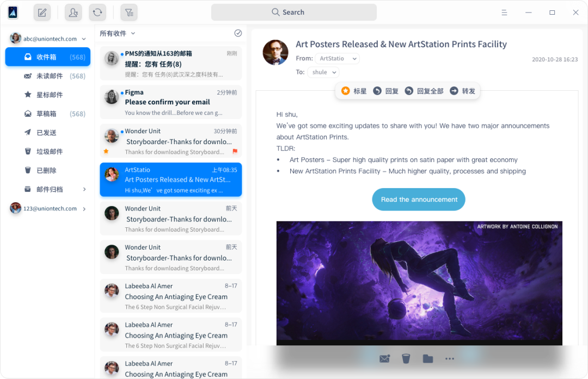The width and height of the screenshot is (588, 379).
Task: Click the delete trash icon in bottom bar
Action: click(406, 359)
